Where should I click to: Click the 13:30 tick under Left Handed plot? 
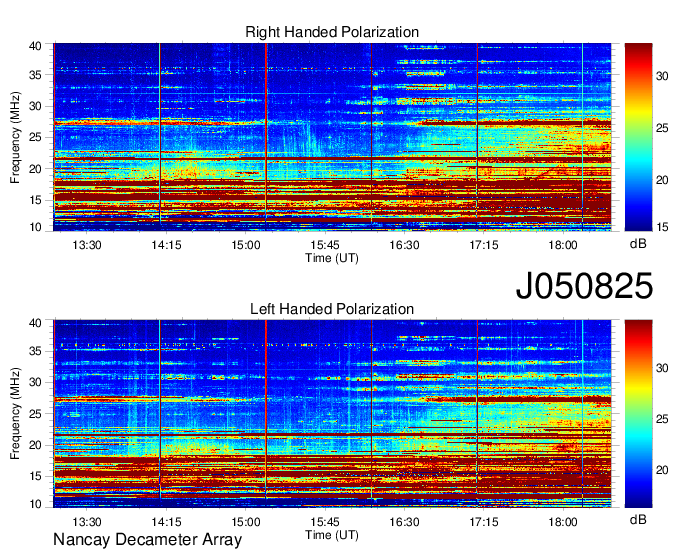click(87, 522)
